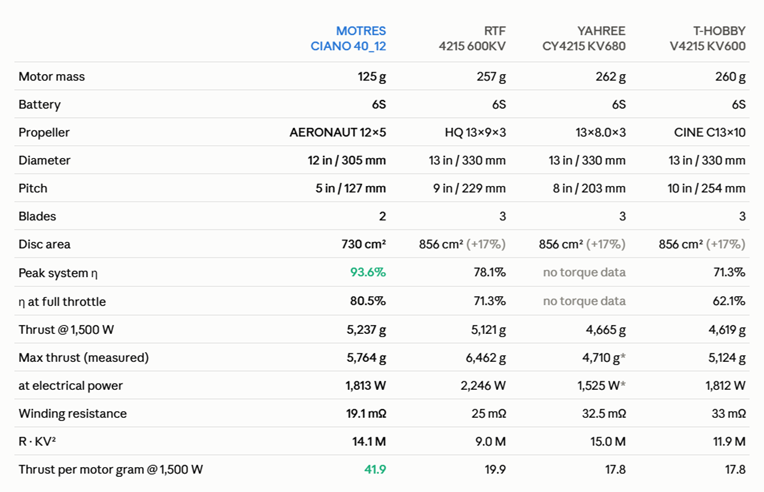Click the Disc area row label
Image resolution: width=764 pixels, height=492 pixels.
[x=44, y=244]
